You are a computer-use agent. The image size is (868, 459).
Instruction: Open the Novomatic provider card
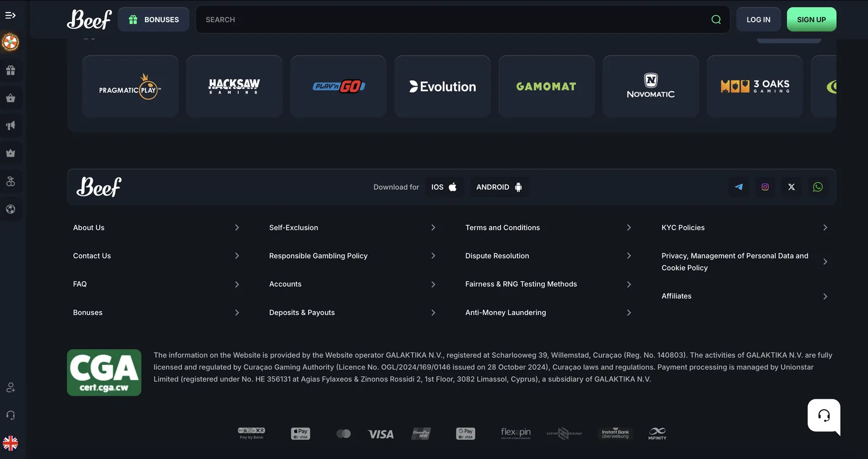(651, 87)
